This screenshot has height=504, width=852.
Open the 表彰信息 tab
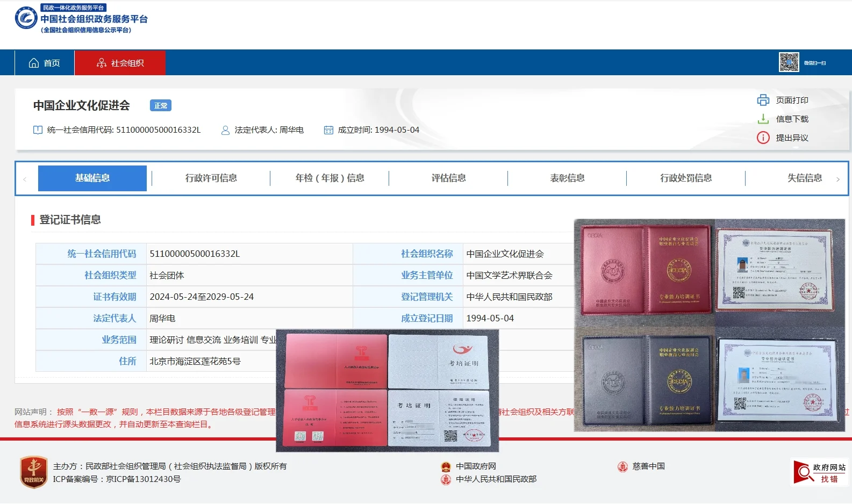[x=567, y=178]
